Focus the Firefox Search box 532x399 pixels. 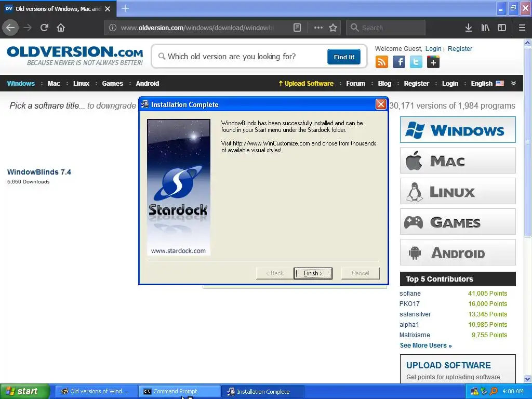(x=386, y=28)
